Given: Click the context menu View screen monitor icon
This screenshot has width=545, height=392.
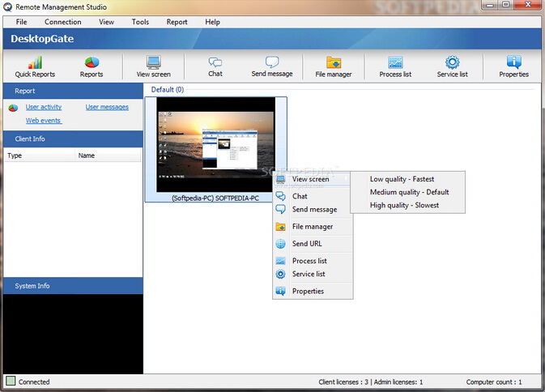Looking at the screenshot, I should click(x=280, y=179).
